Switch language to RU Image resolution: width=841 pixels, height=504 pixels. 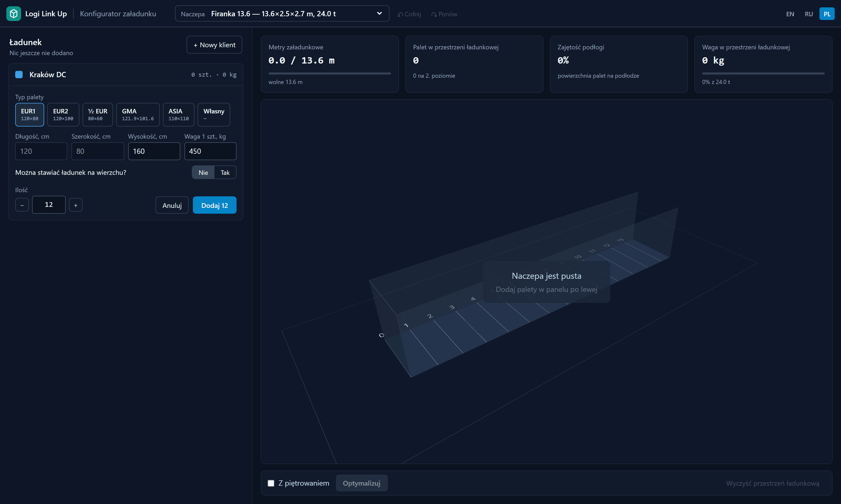click(x=809, y=14)
